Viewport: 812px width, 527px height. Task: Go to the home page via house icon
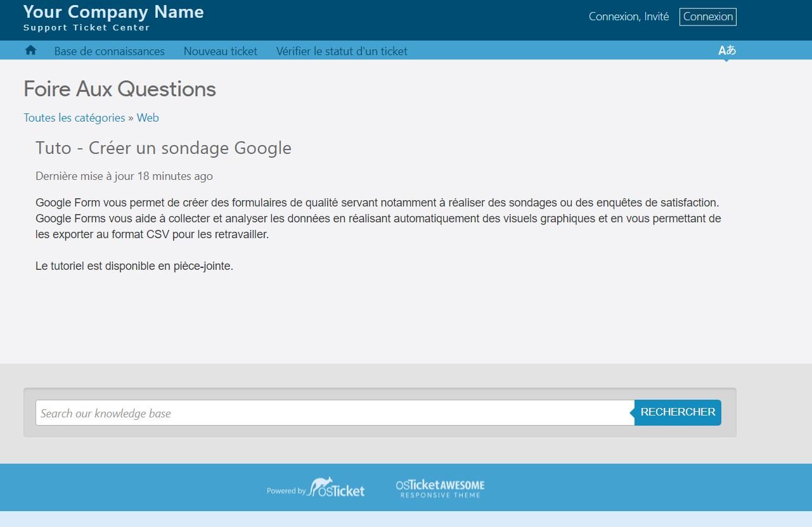click(x=30, y=51)
